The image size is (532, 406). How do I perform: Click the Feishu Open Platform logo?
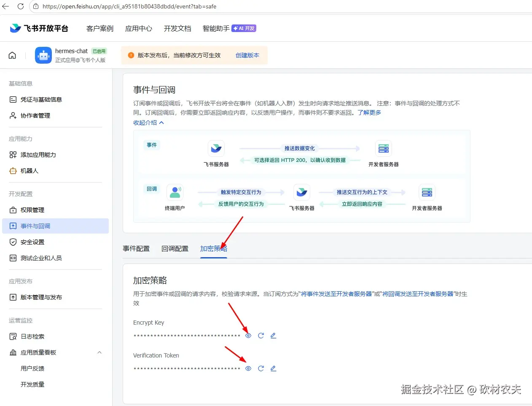click(x=39, y=28)
